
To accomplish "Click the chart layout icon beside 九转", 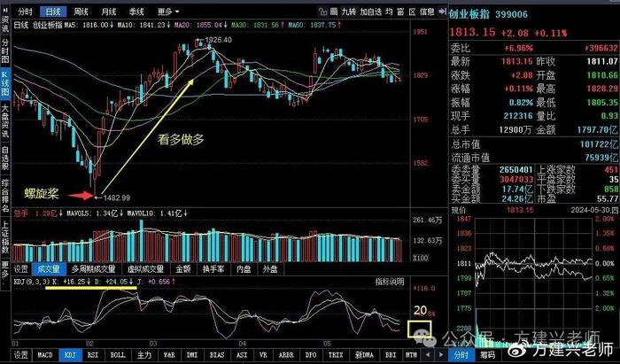I will [x=334, y=12].
